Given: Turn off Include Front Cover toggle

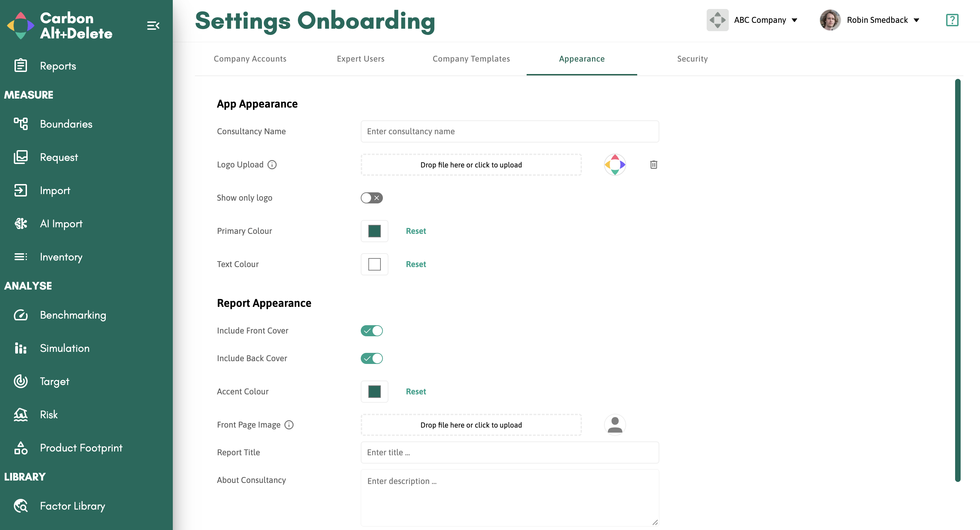Looking at the screenshot, I should [371, 330].
